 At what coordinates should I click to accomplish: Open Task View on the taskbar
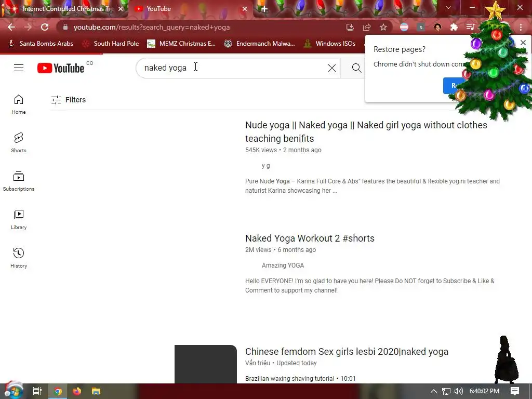coord(37,391)
